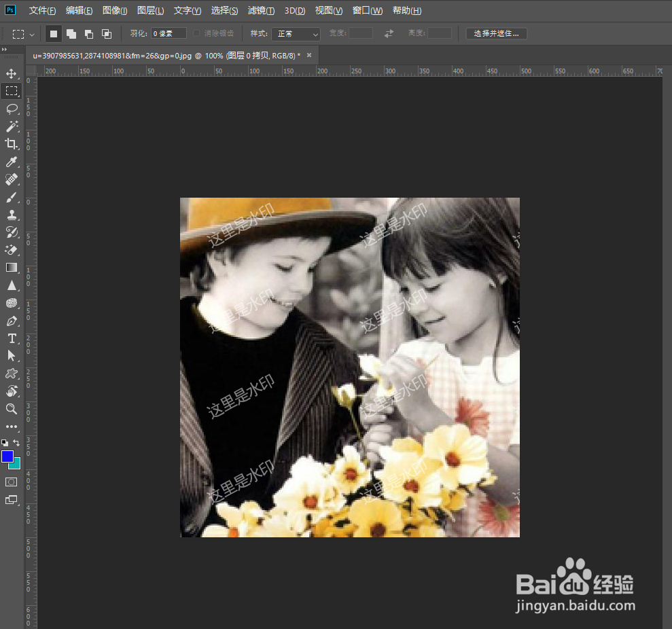
Task: Select the Move tool
Action: click(12, 73)
